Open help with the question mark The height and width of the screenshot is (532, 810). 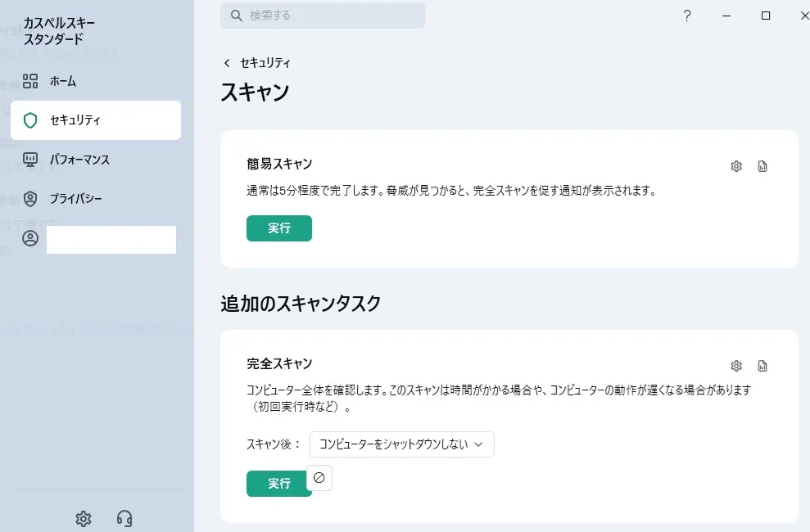click(x=686, y=16)
